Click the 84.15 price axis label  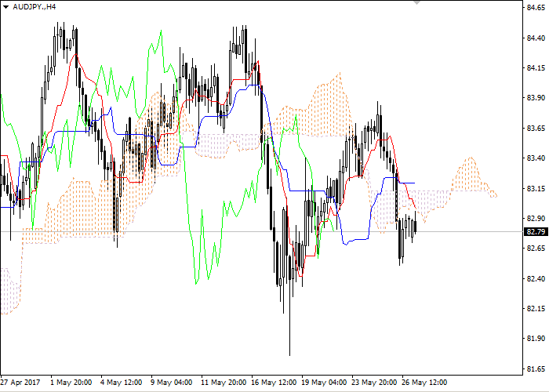point(536,68)
